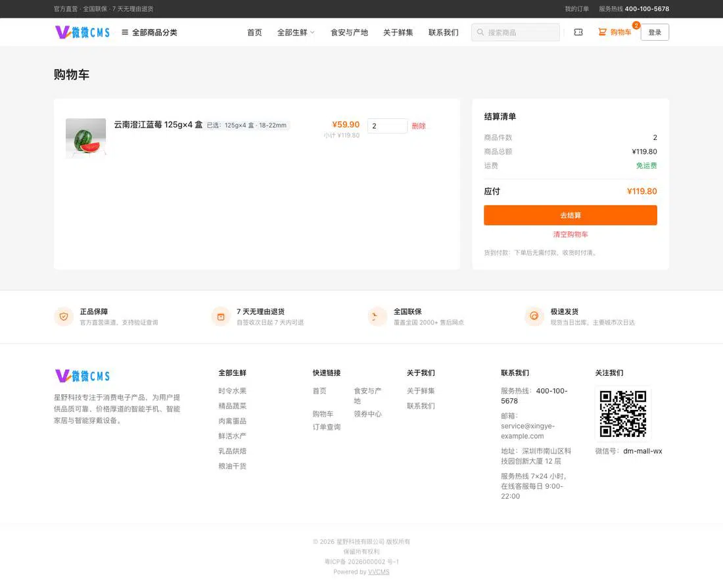Open the 全部商品分类 hamburger menu icon
Viewport: 723px width, 588px height.
(124, 32)
